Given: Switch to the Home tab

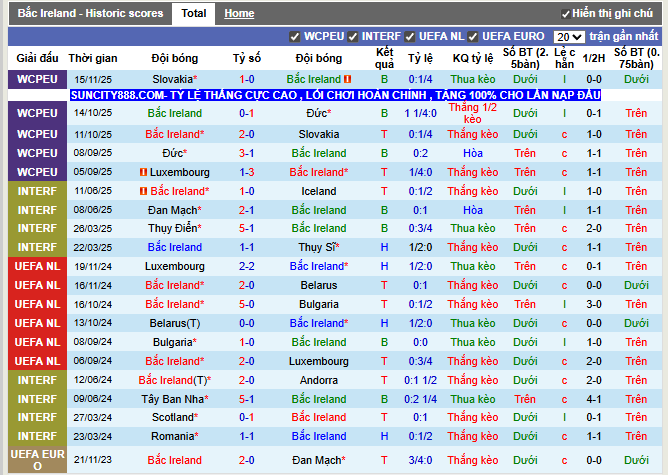Looking at the screenshot, I should (239, 14).
